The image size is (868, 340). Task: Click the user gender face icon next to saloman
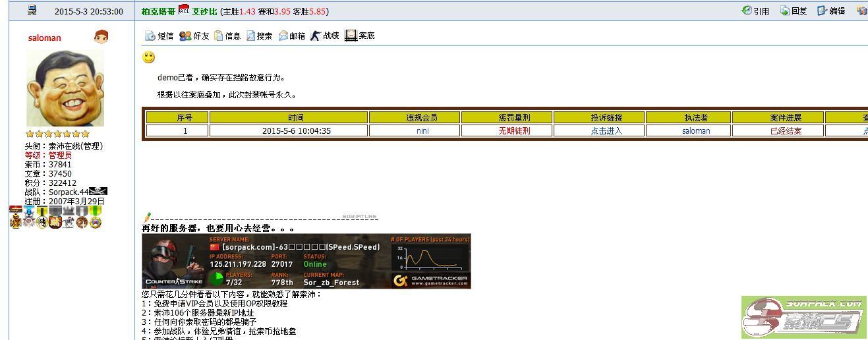pos(100,37)
